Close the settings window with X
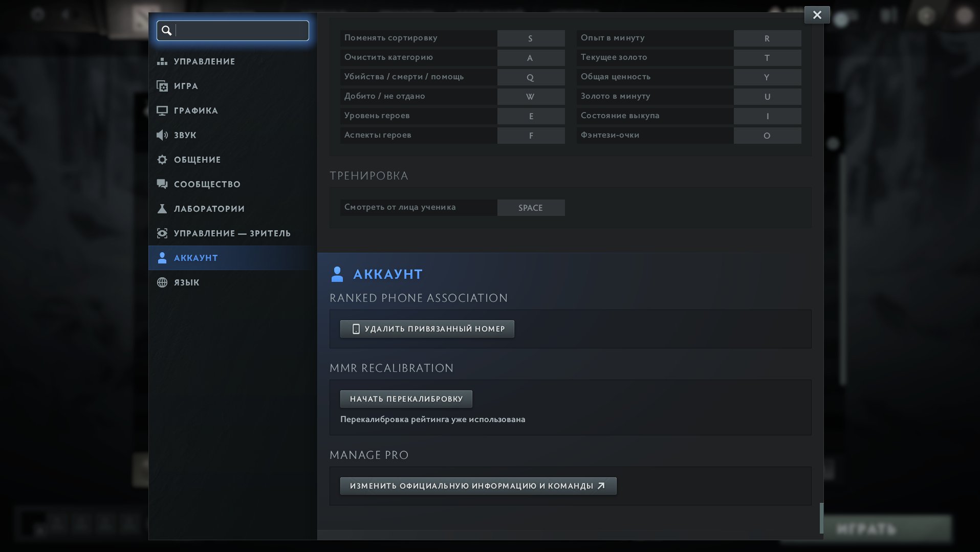This screenshot has width=980, height=552. [x=817, y=15]
